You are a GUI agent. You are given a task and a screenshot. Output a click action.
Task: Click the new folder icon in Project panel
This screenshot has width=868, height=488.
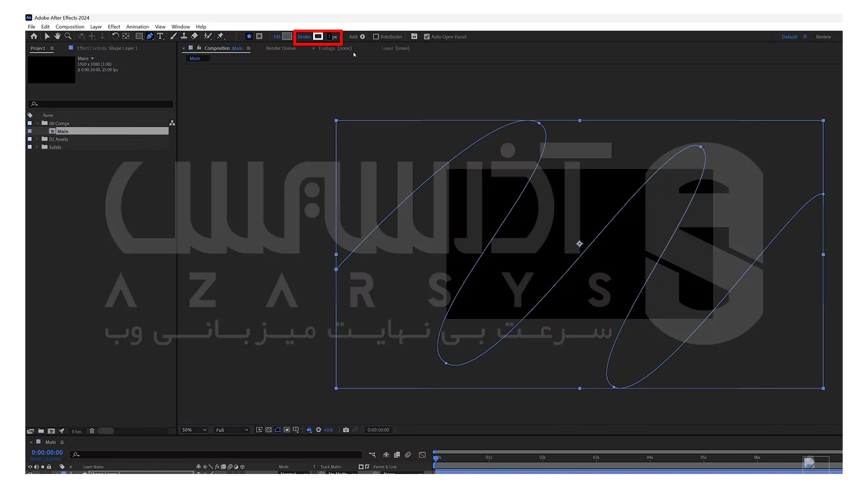tap(41, 431)
